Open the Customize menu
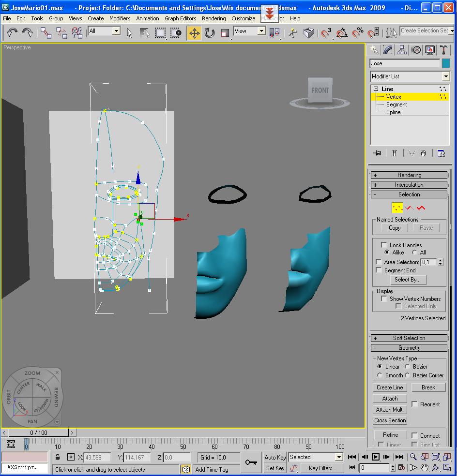Viewport: 457px width, 476px height. coord(244,18)
